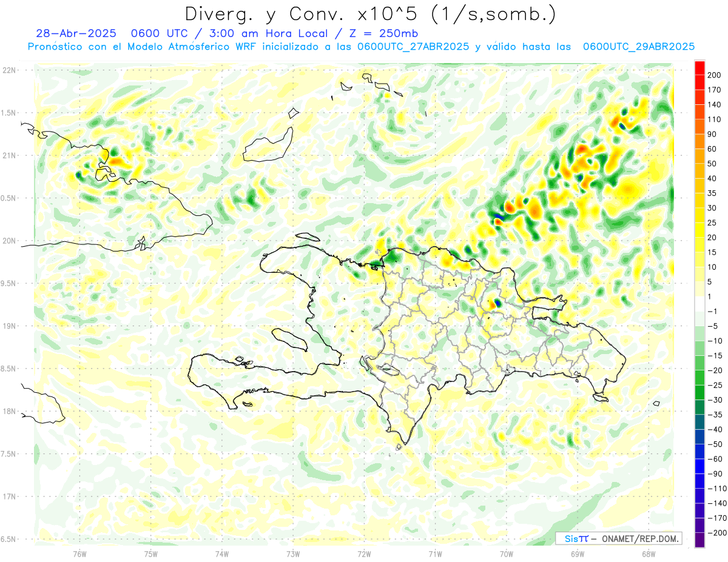Screen dimensions: 728x562
Task: Click the colorbar label "60"
Action: pyautogui.click(x=713, y=149)
